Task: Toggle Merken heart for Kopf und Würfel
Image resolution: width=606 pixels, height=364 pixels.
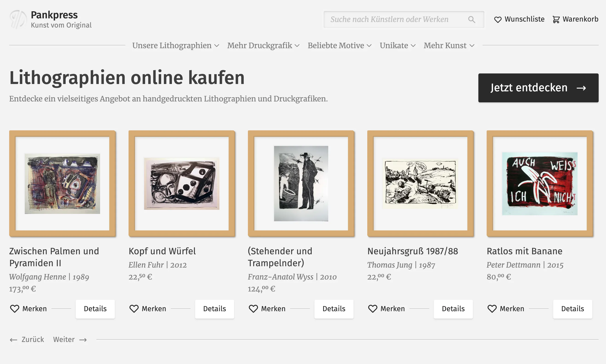Action: (x=134, y=308)
